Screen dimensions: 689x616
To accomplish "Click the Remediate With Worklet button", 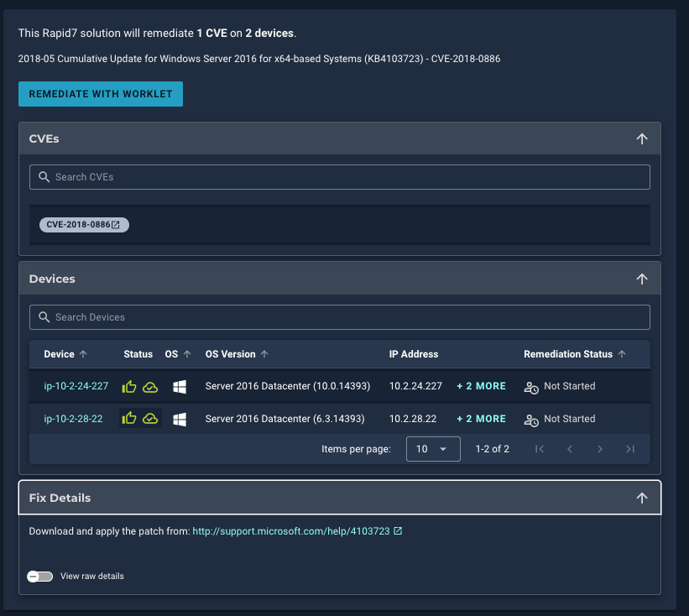I will click(101, 94).
